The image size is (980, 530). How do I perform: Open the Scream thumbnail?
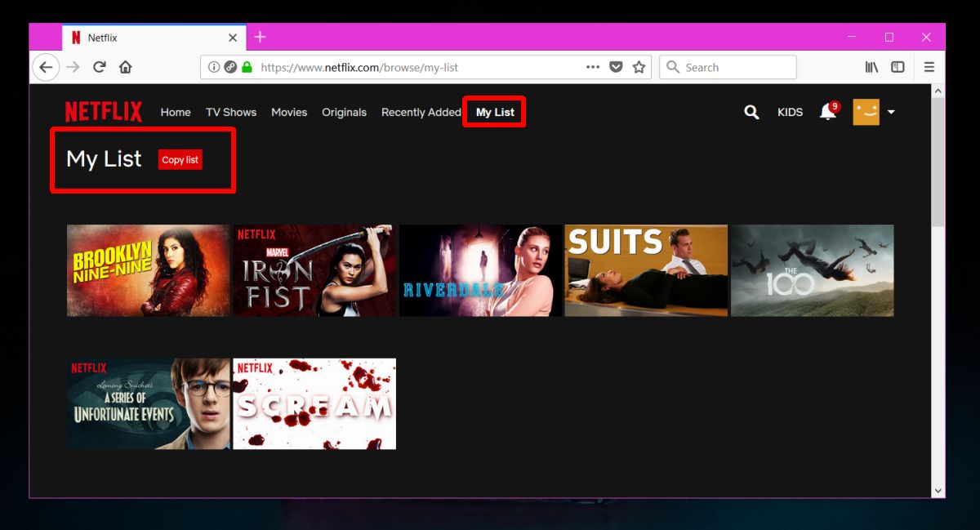(x=314, y=403)
